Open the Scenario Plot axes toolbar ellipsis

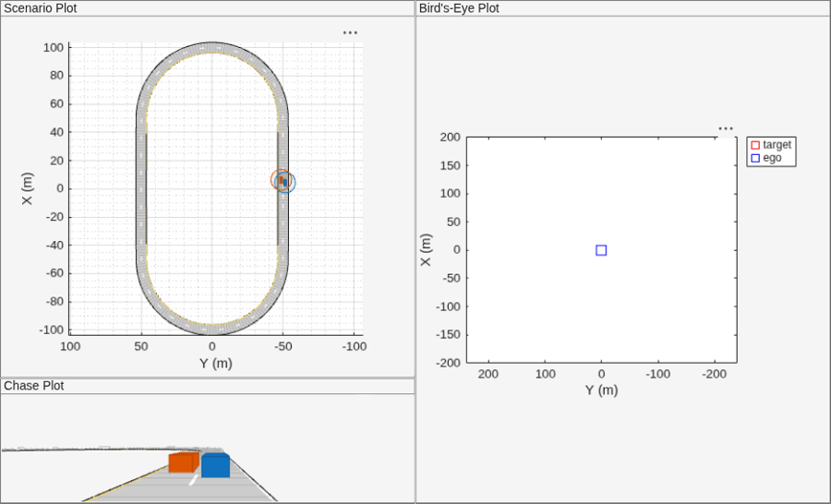pos(350,32)
